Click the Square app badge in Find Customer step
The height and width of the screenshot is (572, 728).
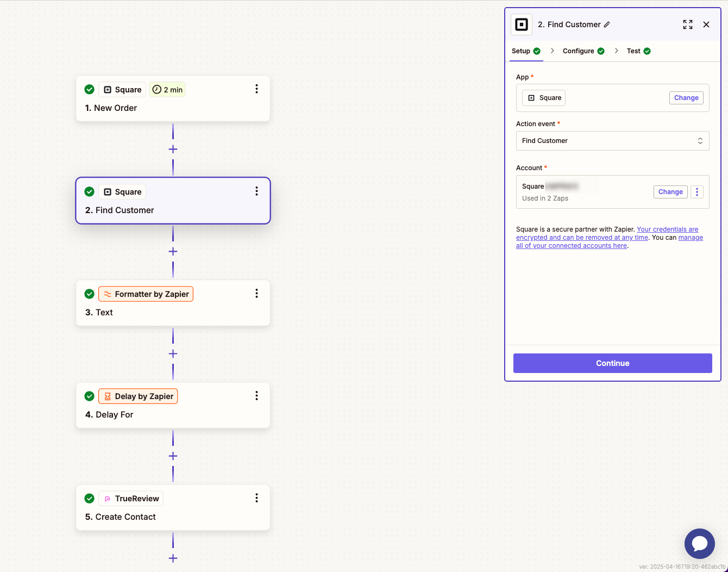pyautogui.click(x=122, y=192)
